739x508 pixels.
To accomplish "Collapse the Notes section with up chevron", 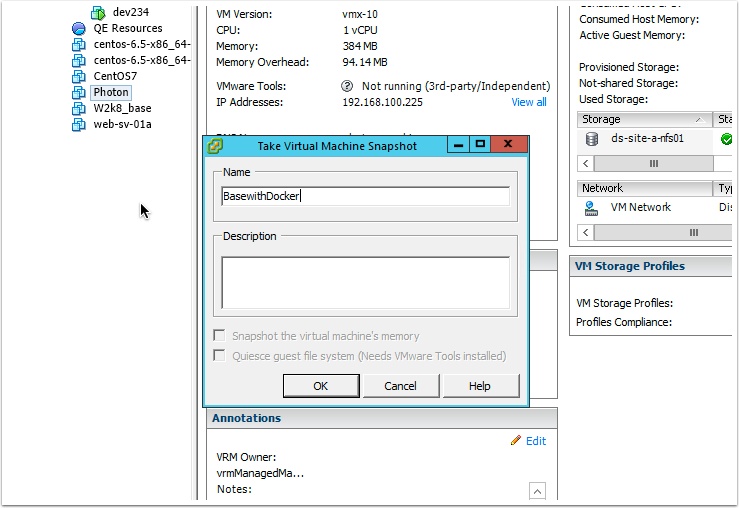I will 538,491.
